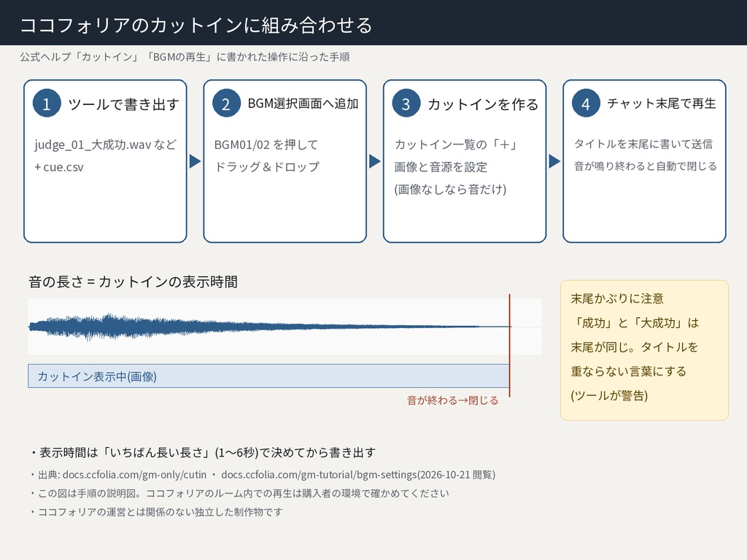This screenshot has width=747, height=560.
Task: Click the bullet about 表示時間は「いちばん長い長さ」
Action: [x=202, y=452]
